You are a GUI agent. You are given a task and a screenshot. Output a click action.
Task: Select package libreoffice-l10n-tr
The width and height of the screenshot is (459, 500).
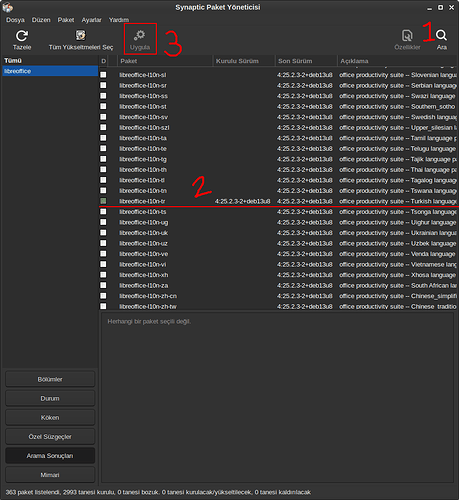click(x=142, y=201)
